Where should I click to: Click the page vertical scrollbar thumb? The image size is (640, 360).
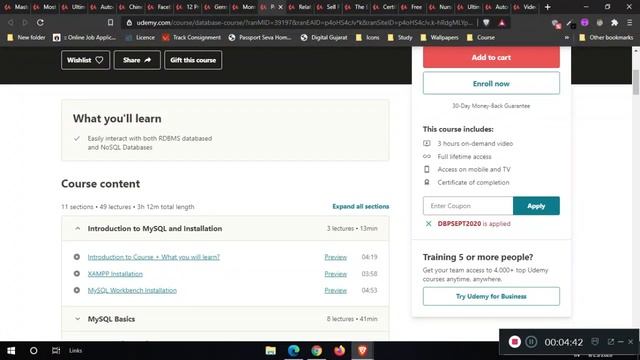(636, 82)
